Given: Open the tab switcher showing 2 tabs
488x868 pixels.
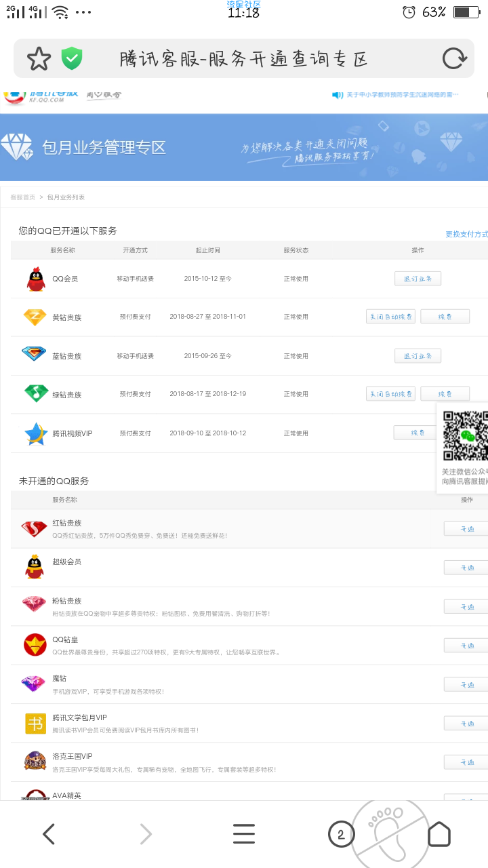Looking at the screenshot, I should click(x=341, y=834).
